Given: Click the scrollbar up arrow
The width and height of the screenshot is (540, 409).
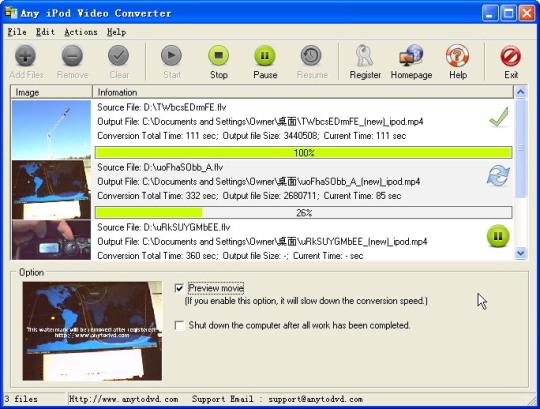Looking at the screenshot, I should [x=520, y=92].
